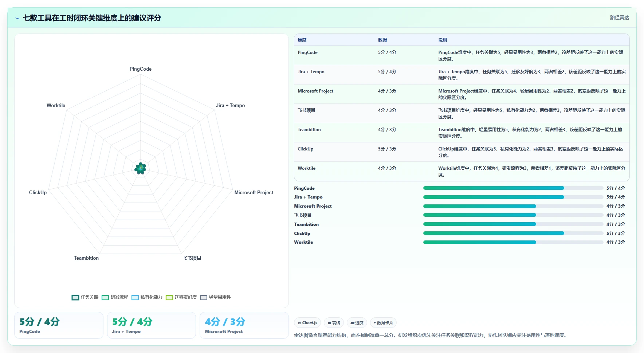Click the ClickUp axis label on radar chart
Image resolution: width=644 pixels, height=353 pixels.
coord(38,192)
